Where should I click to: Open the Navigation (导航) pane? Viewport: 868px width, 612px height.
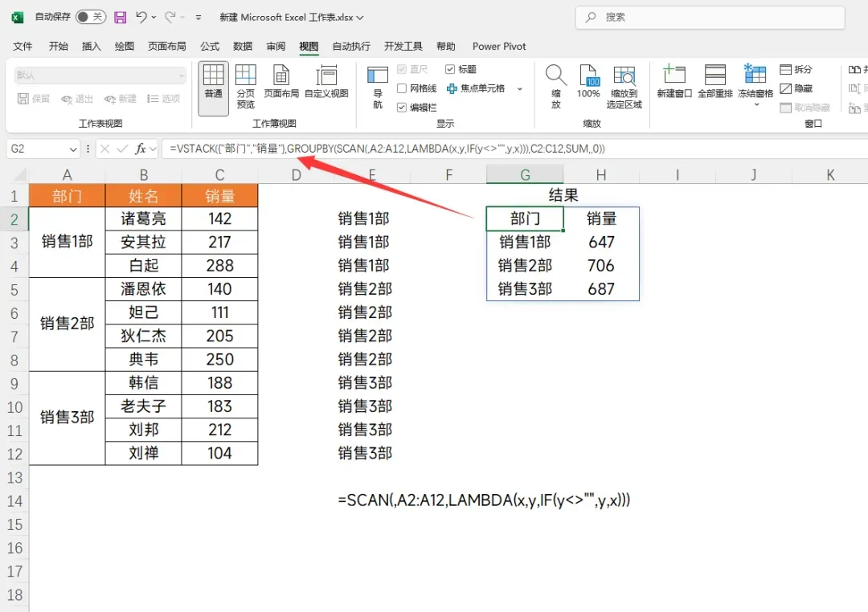[x=378, y=88]
